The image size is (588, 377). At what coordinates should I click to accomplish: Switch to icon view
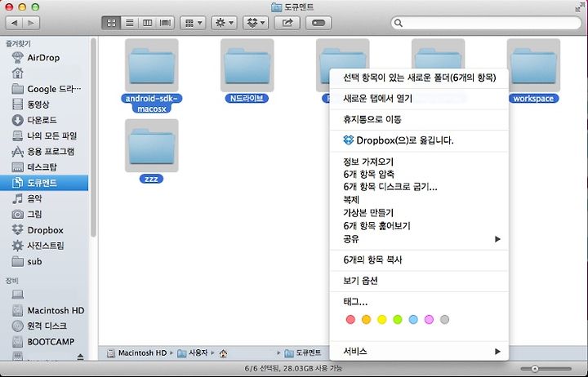pos(111,23)
